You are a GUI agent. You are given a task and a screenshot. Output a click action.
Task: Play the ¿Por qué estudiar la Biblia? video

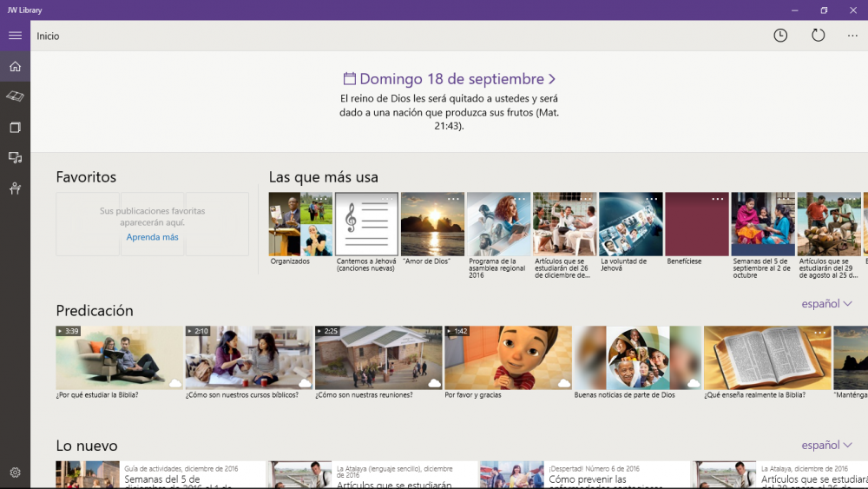tap(120, 358)
